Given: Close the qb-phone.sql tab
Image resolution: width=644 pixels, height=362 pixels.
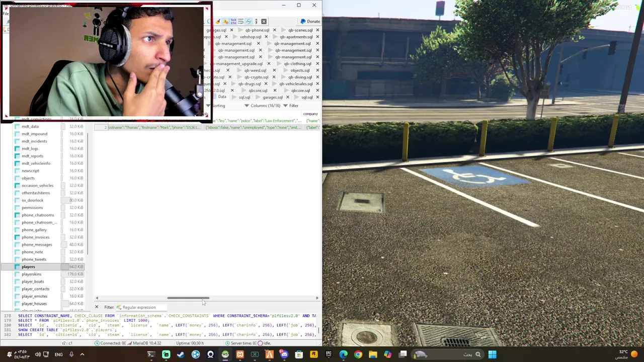Looking at the screenshot, I should coord(274,30).
